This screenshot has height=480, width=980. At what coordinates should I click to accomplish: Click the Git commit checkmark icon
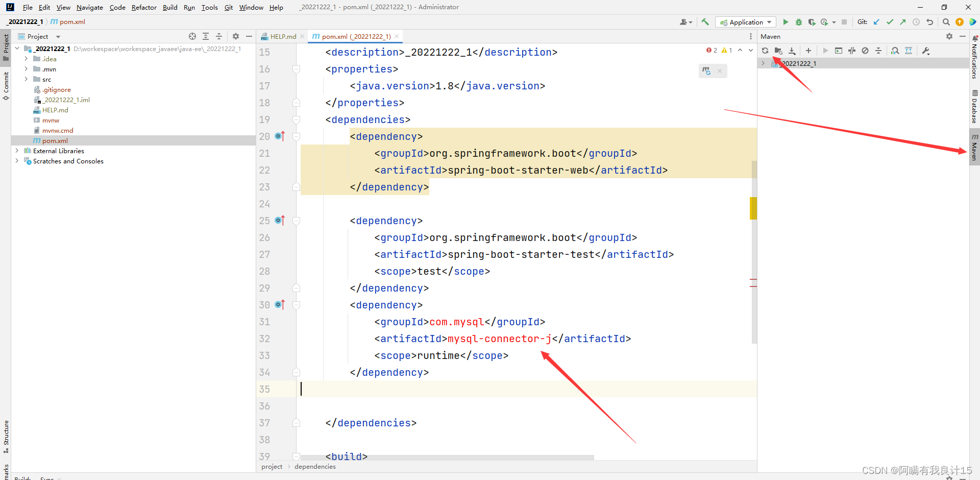(x=890, y=22)
